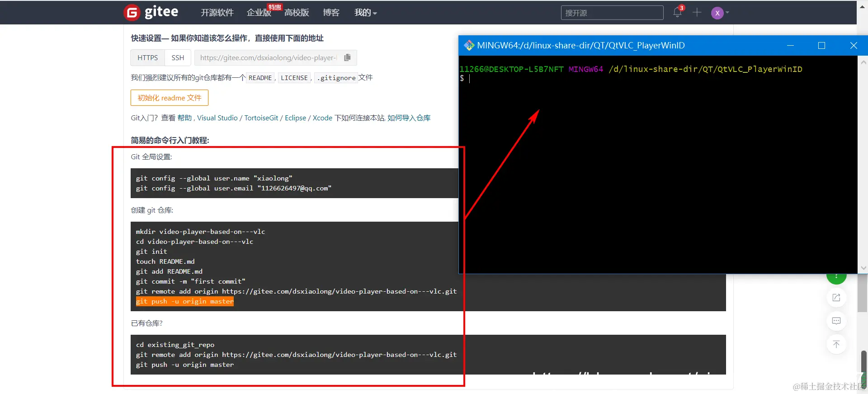Click the git add README.md line
The image size is (868, 394).
coord(169,271)
